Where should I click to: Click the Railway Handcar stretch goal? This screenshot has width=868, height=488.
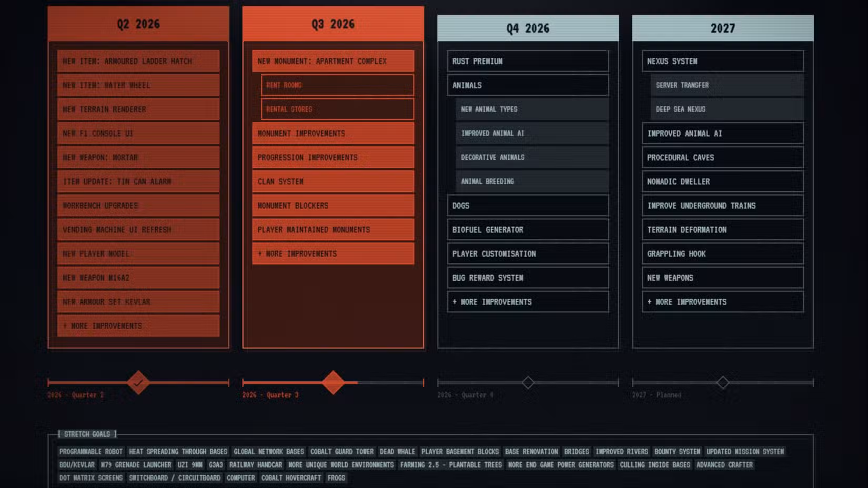coord(256,465)
